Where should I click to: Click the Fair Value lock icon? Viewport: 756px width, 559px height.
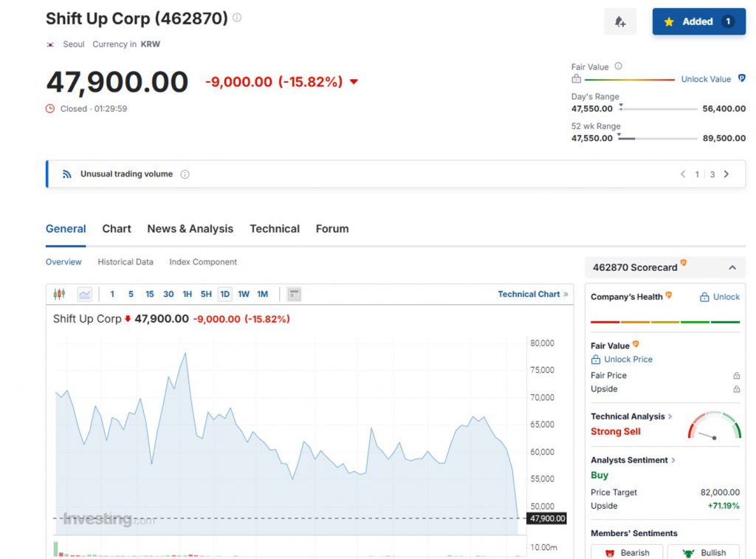(576, 79)
